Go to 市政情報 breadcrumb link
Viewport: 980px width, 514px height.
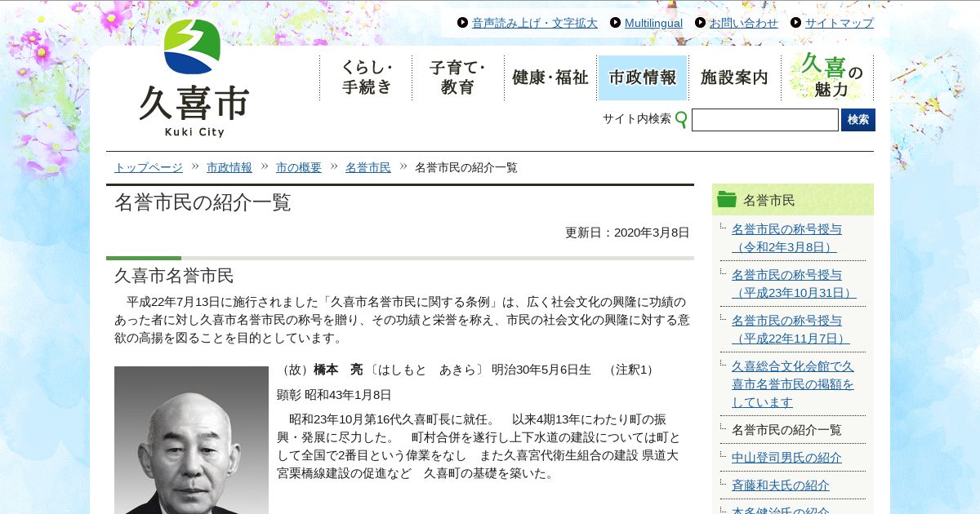[229, 167]
